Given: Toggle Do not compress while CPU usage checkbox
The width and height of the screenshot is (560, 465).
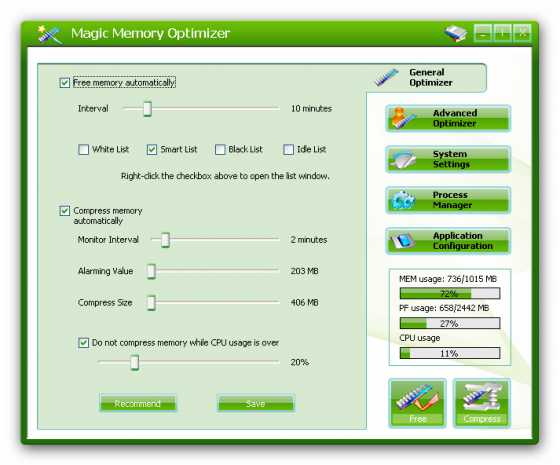Looking at the screenshot, I should tap(84, 343).
